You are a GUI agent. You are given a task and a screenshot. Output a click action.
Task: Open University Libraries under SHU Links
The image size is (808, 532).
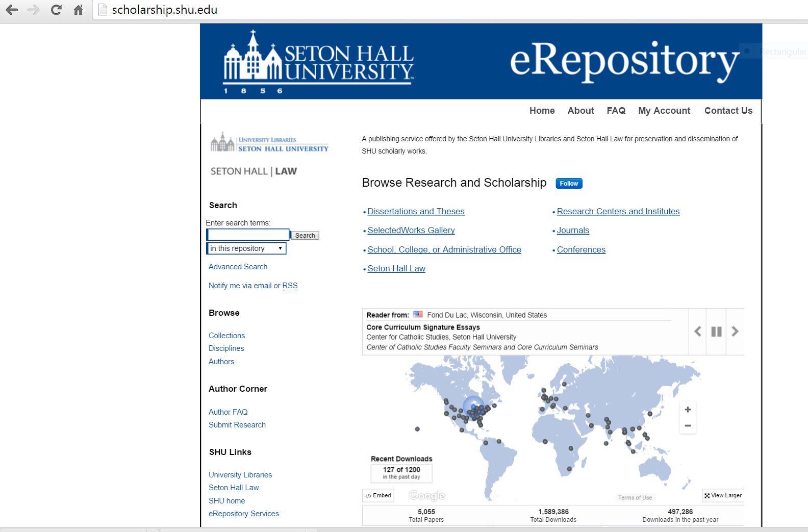pyautogui.click(x=240, y=475)
